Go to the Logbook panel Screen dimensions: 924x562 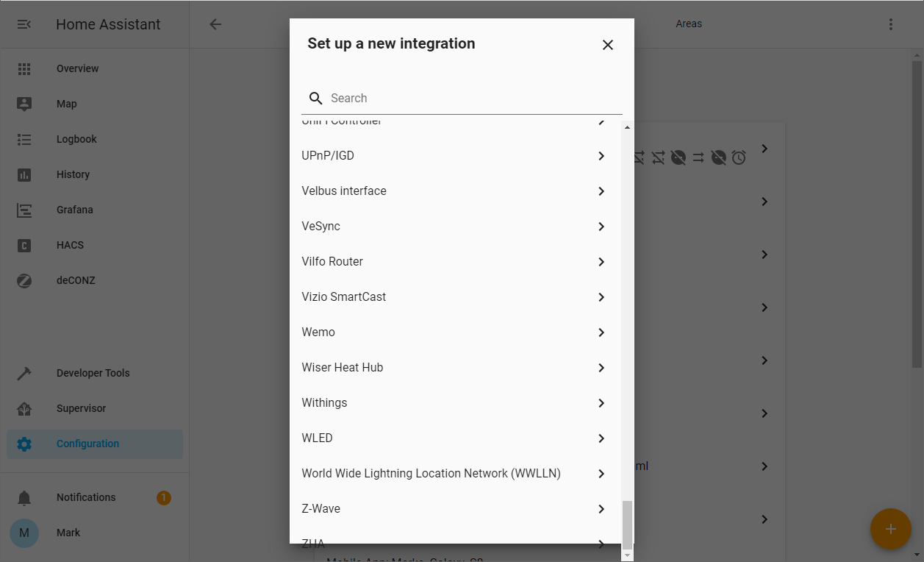[95, 139]
